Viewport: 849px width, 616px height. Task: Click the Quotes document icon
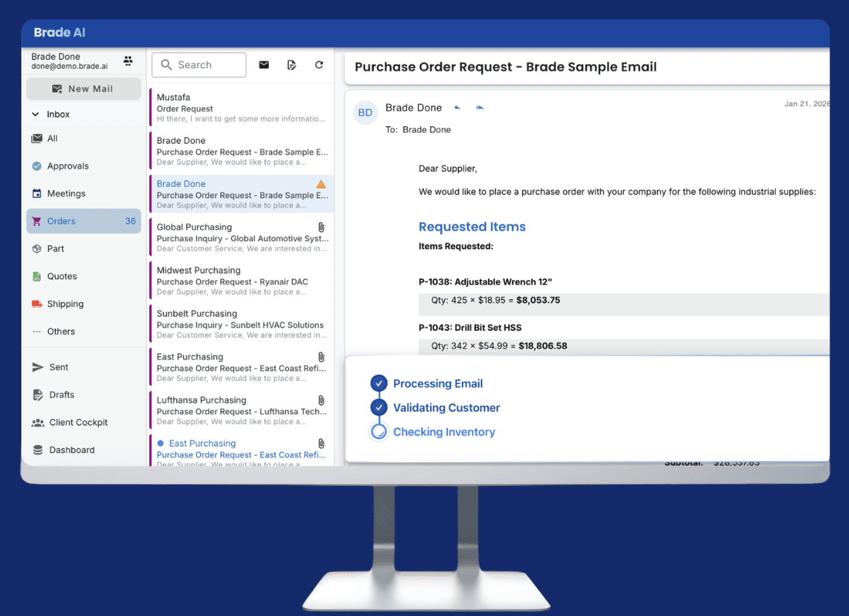point(37,276)
